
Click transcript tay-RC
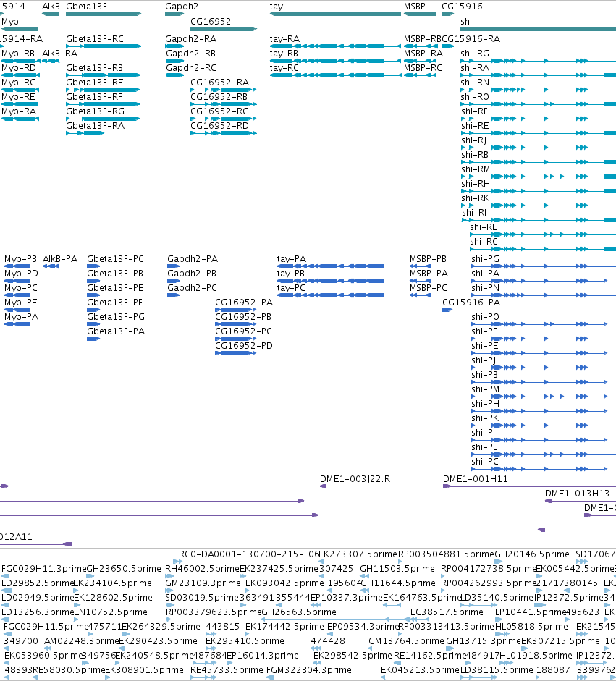pos(335,75)
